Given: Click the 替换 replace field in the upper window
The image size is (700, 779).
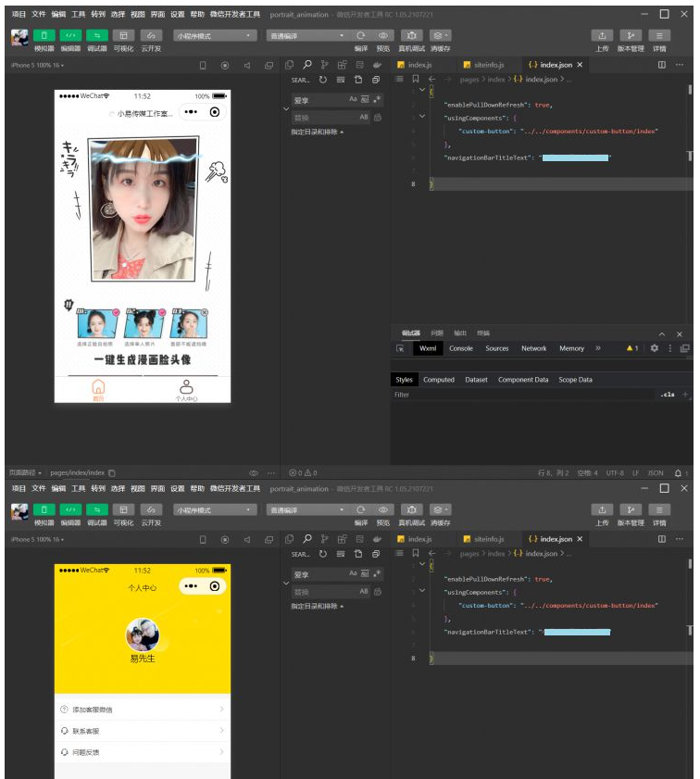Looking at the screenshot, I should click(325, 118).
